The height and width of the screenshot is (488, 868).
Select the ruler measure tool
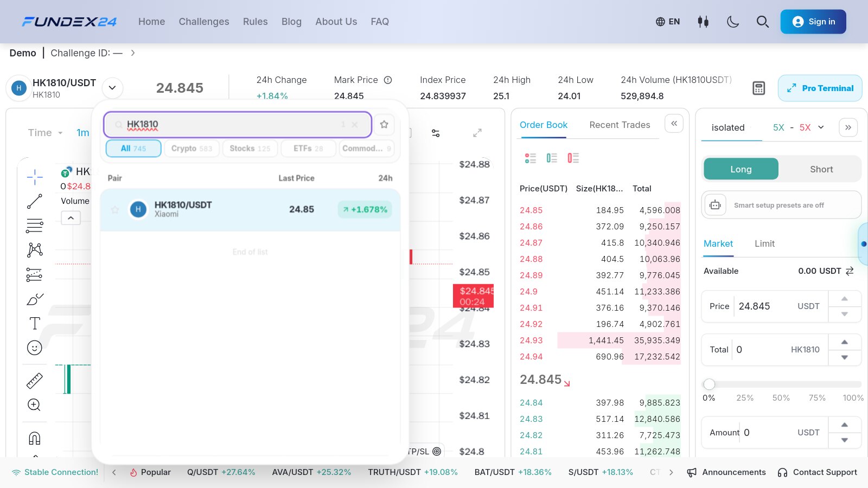(x=35, y=381)
